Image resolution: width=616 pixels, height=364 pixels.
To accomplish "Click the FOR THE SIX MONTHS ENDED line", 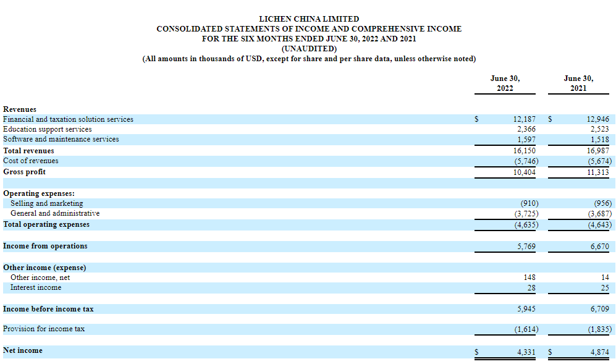I will 309,38.
